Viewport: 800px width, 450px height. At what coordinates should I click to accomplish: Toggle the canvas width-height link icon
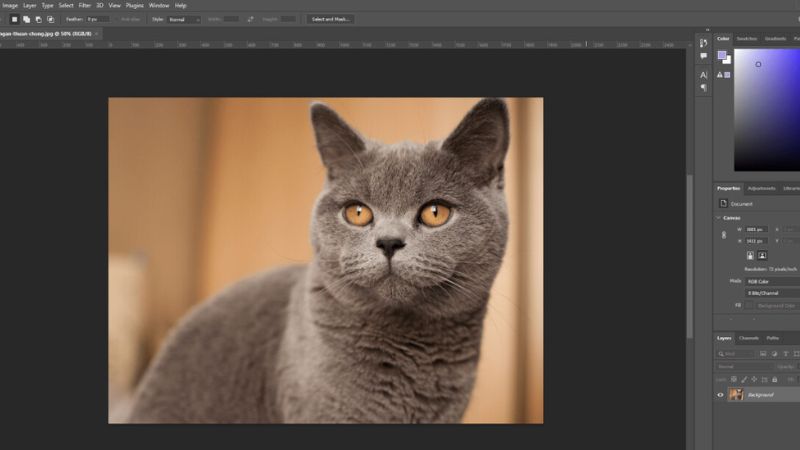(x=723, y=235)
